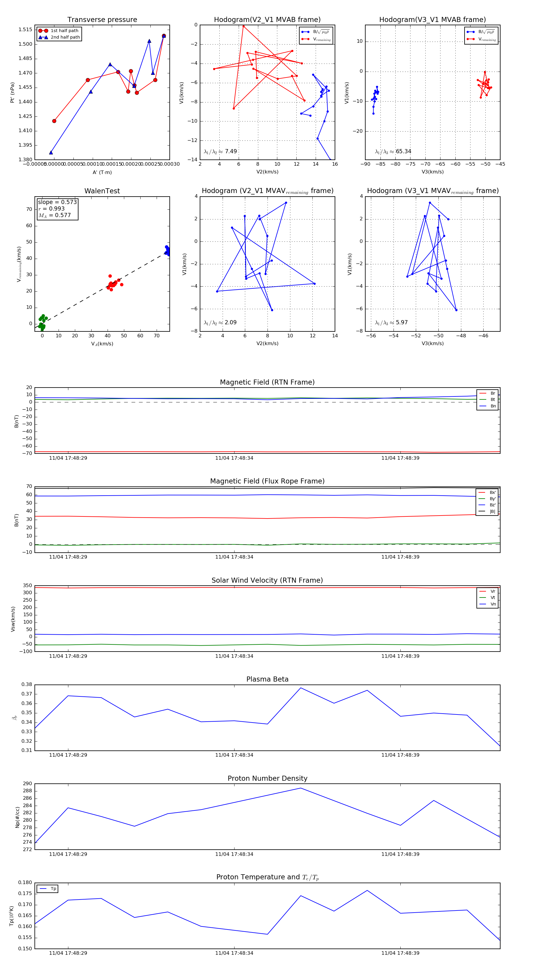Click 'V remaining' legend entry in V2_V1 MVAB hodogram
This screenshot has height=980, width=535.
point(316,39)
